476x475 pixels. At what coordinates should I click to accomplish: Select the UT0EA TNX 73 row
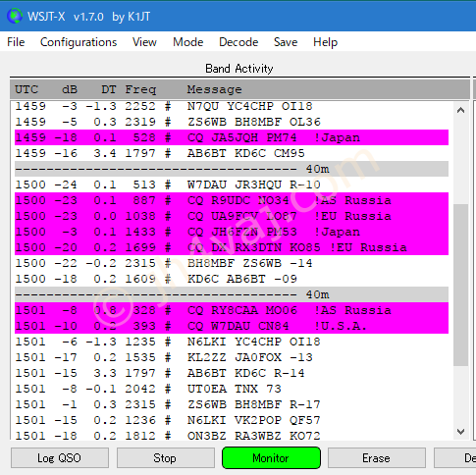[x=232, y=389]
